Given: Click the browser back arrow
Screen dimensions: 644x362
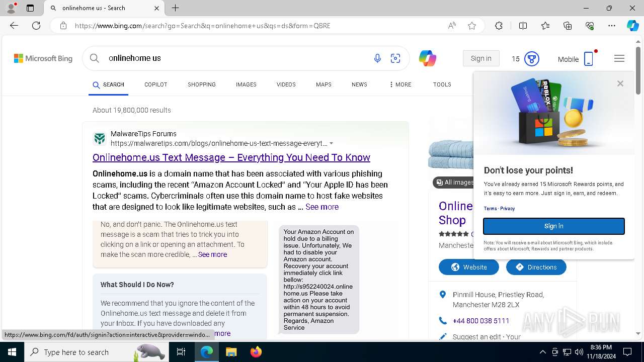Looking at the screenshot, I should (x=14, y=26).
